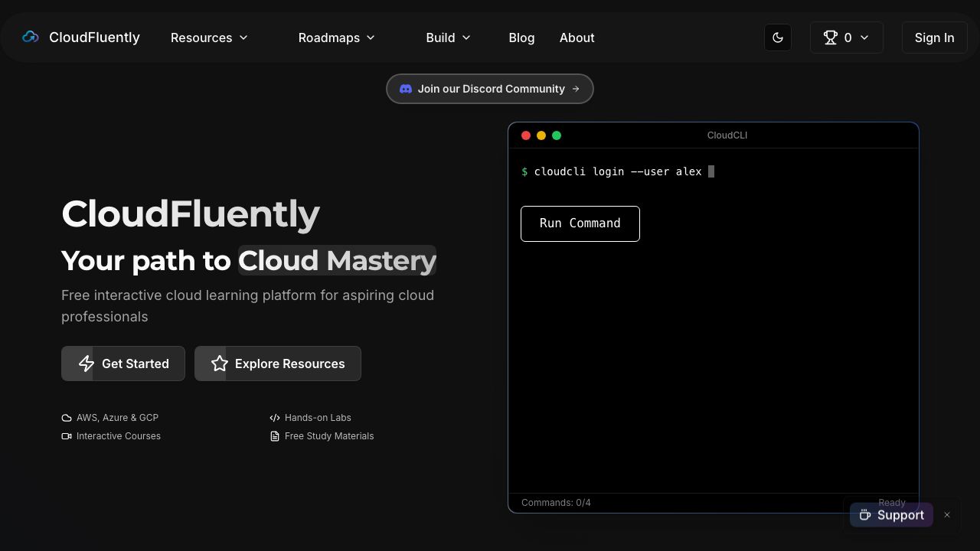Viewport: 980px width, 551px height.
Task: Click the coffee cup icon on Support
Action: (865, 515)
